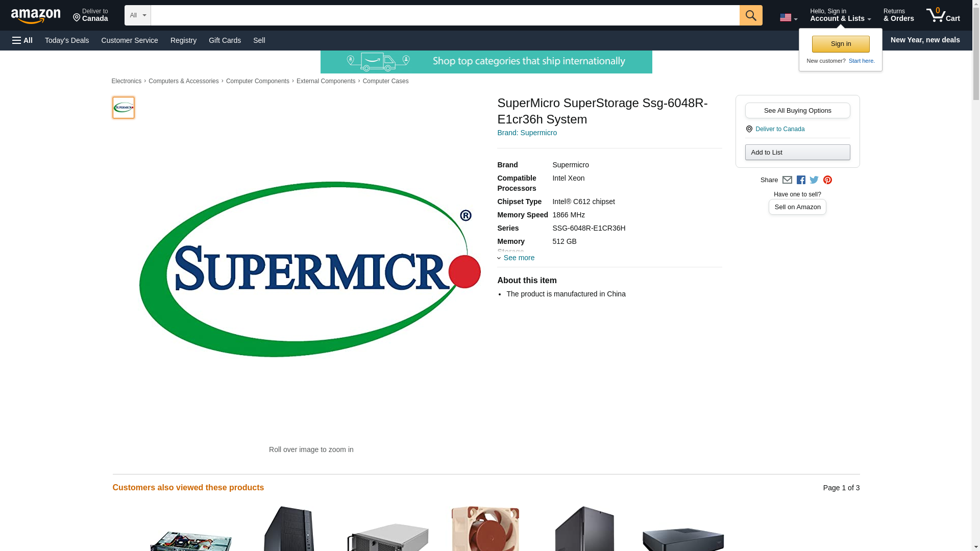The image size is (980, 551).
Task: Click the search magnifier Go button
Action: tap(750, 15)
